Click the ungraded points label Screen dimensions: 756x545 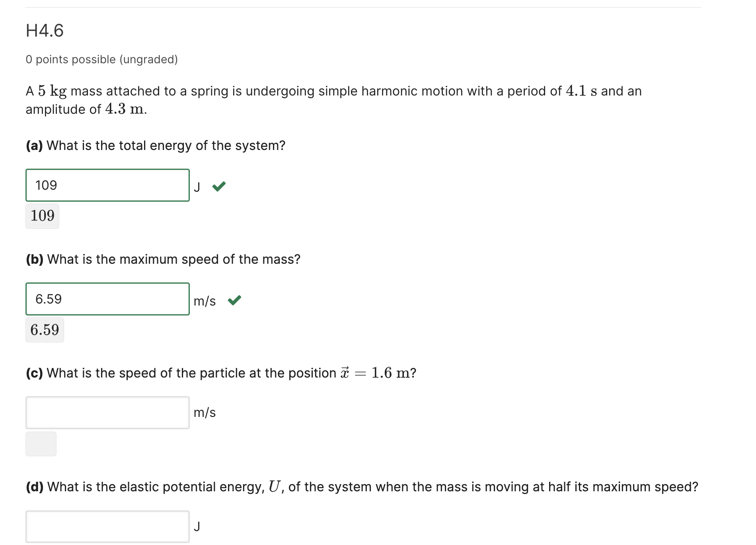point(101,59)
